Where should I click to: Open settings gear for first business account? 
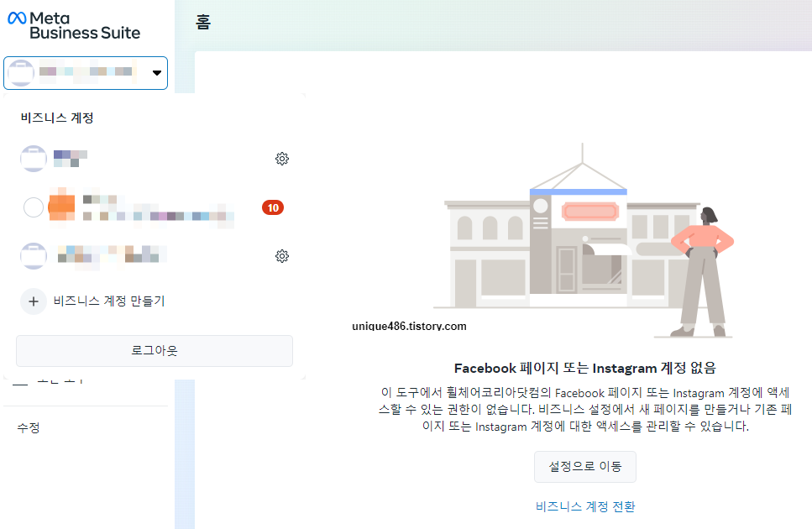281,159
